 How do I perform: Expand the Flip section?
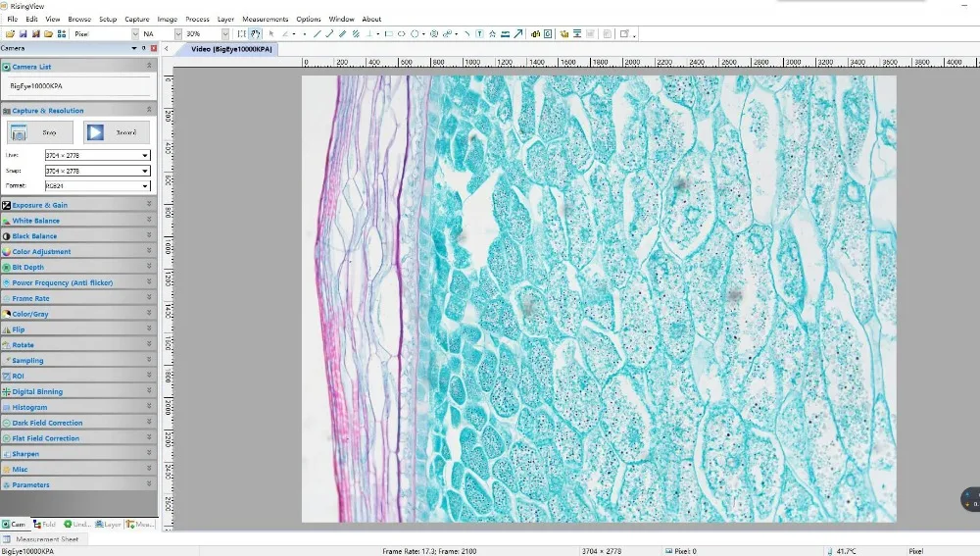[x=78, y=329]
